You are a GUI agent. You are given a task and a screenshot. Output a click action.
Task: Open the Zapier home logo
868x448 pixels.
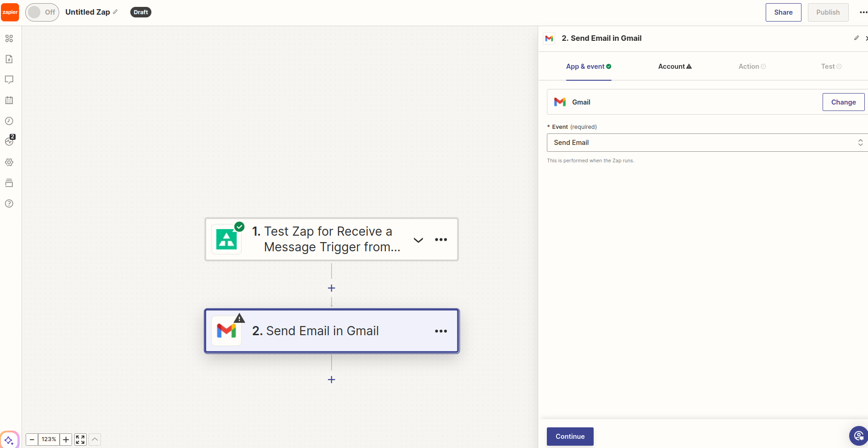(10, 12)
